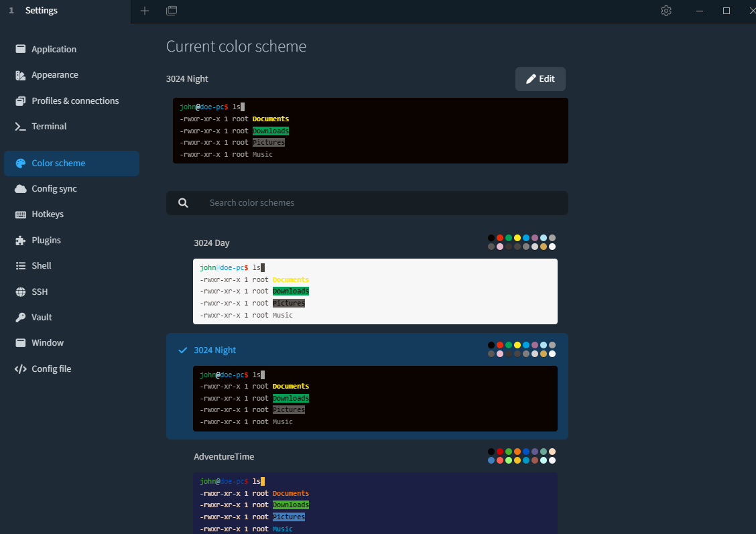Open Config sync via the cloud icon

20,188
